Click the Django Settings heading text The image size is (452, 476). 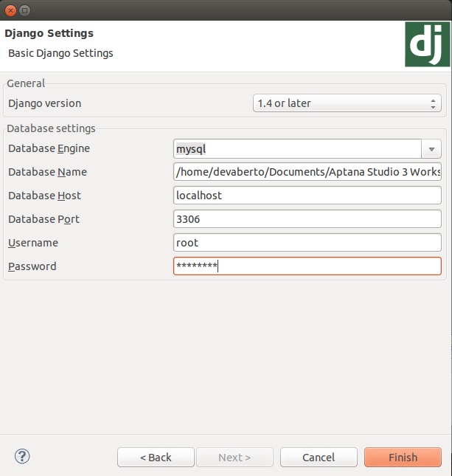(x=49, y=33)
